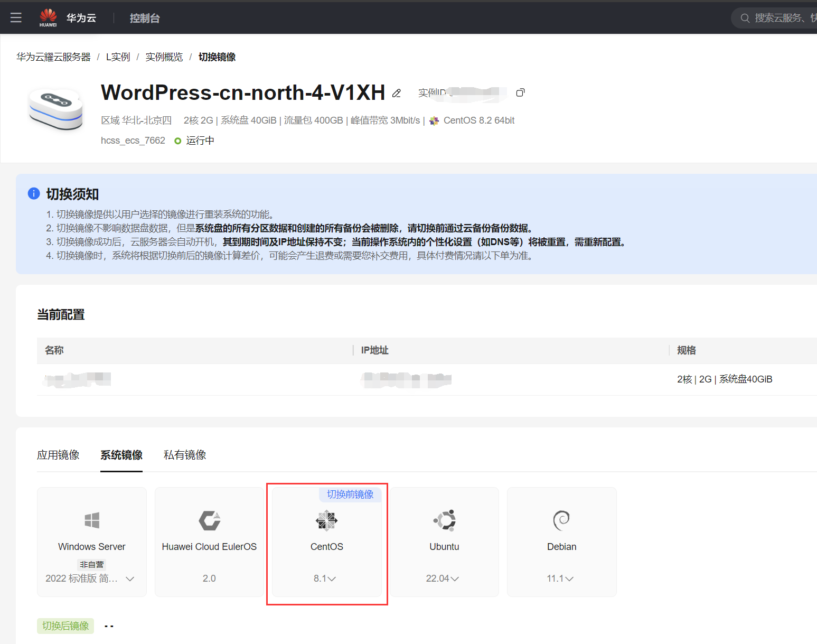817x644 pixels.
Task: Switch to the 私有镜像 tab
Action: click(185, 455)
